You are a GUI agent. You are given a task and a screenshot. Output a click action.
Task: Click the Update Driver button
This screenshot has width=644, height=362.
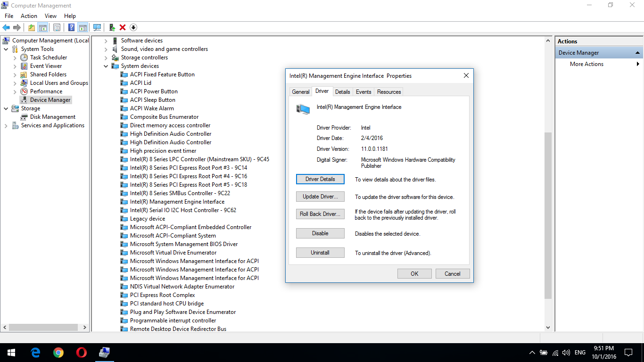pos(320,197)
